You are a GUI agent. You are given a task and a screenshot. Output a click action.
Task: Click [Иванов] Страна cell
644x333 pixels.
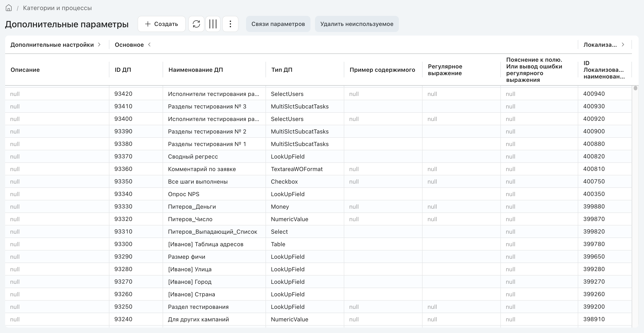coord(214,294)
